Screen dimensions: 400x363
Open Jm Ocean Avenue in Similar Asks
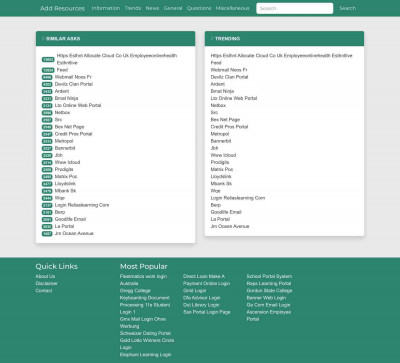click(x=74, y=233)
